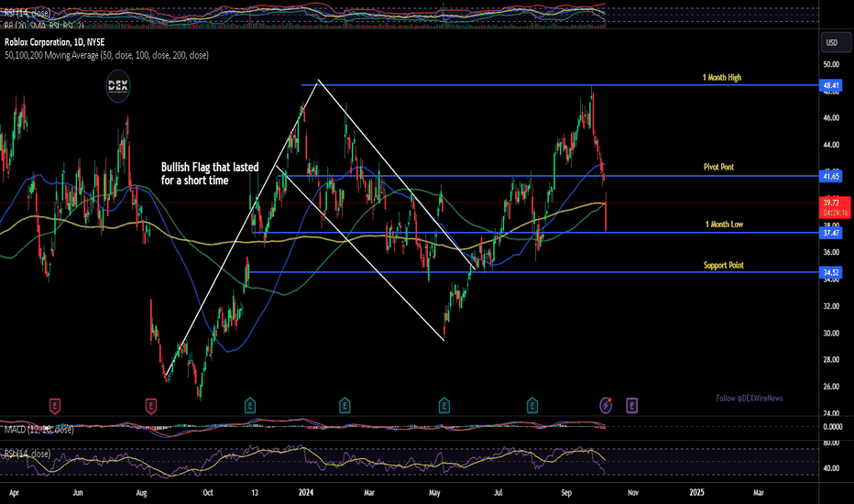Click the Oct label on the time axis

(x=207, y=493)
